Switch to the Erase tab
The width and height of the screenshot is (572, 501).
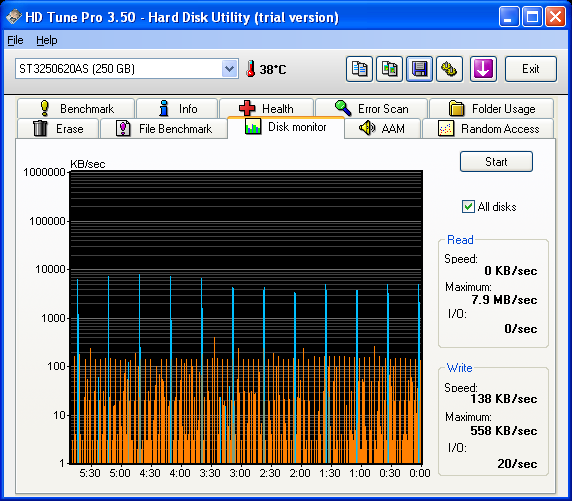coord(58,128)
